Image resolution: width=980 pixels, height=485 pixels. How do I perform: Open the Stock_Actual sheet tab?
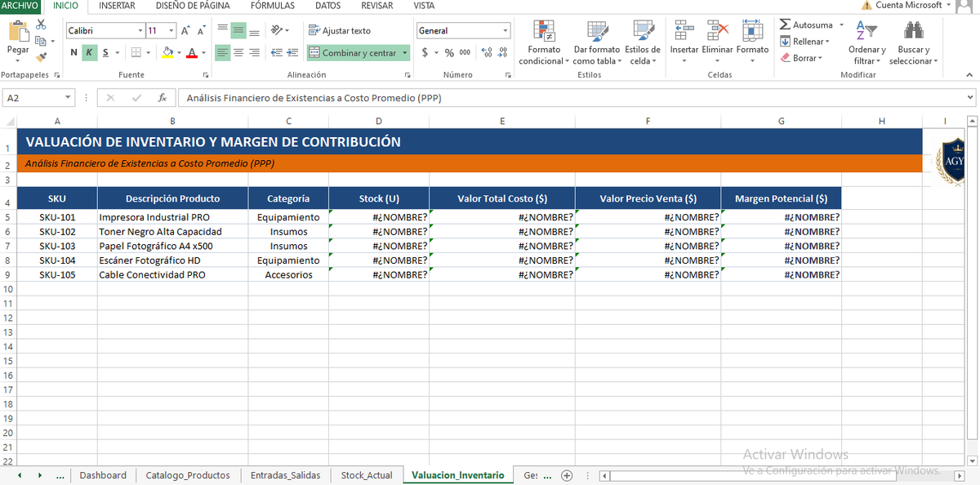[367, 475]
